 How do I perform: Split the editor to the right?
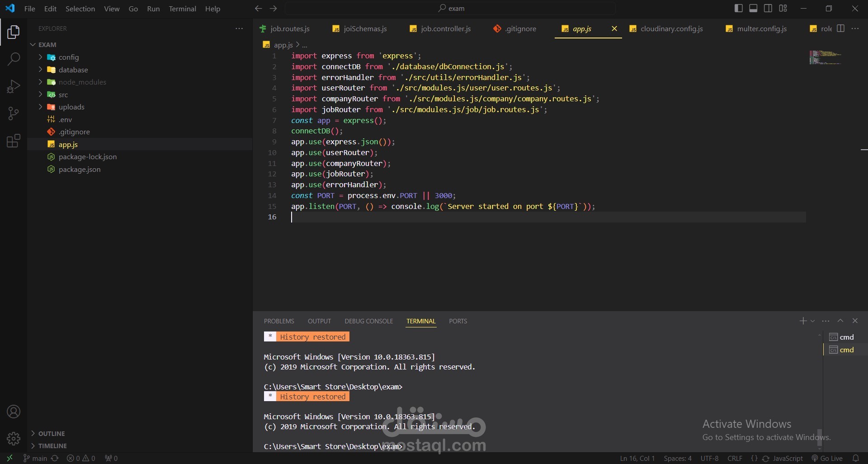841,28
